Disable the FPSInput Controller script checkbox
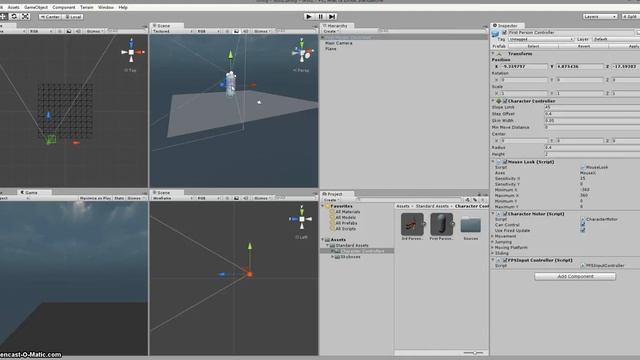Viewport: 640px width, 360px height. pos(505,260)
